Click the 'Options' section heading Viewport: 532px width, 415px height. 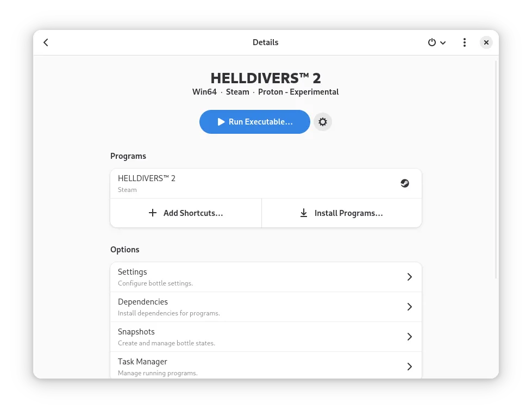(125, 250)
